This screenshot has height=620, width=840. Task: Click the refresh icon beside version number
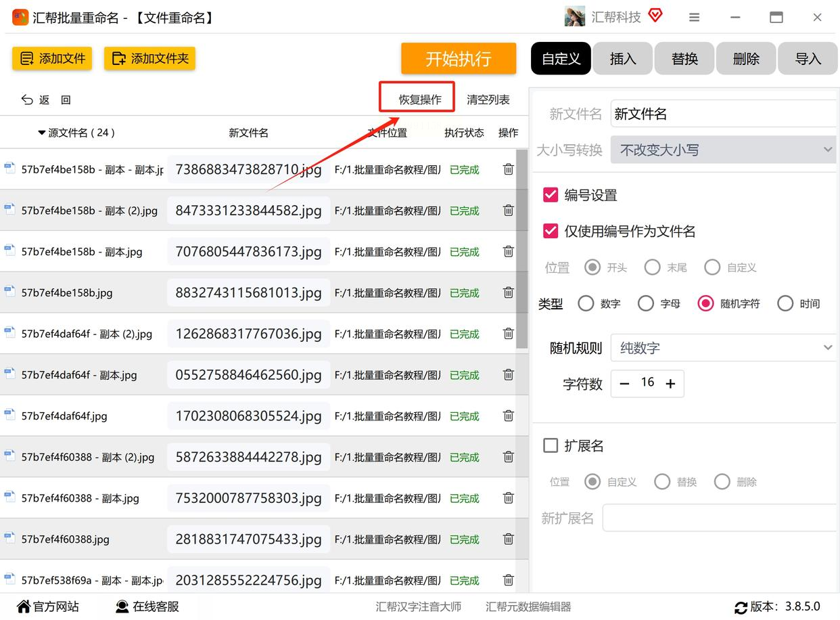click(741, 607)
